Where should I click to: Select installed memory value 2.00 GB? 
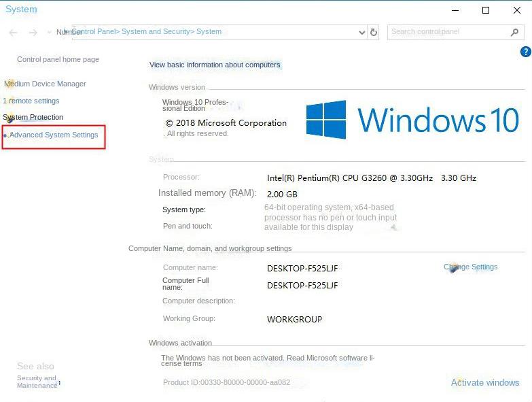tap(282, 195)
